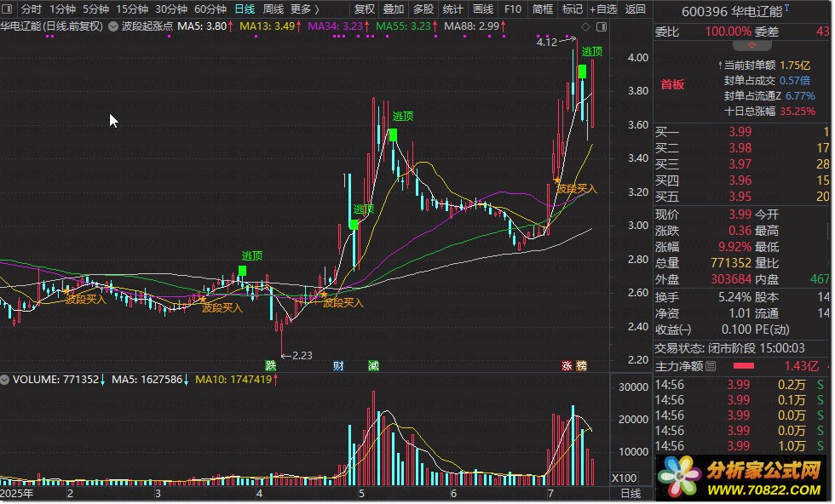Image resolution: width=835 pixels, height=504 pixels.
Task: Click the diamond icon in chart header
Action: (x=586, y=26)
